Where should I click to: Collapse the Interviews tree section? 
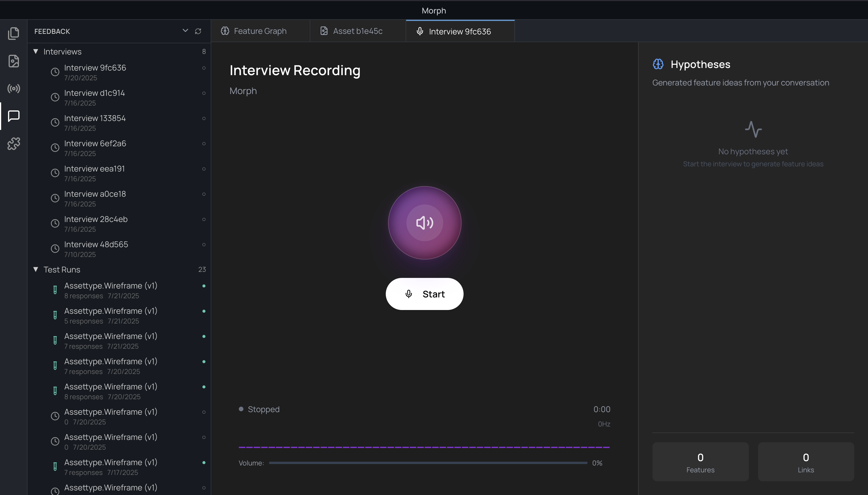[x=36, y=51]
